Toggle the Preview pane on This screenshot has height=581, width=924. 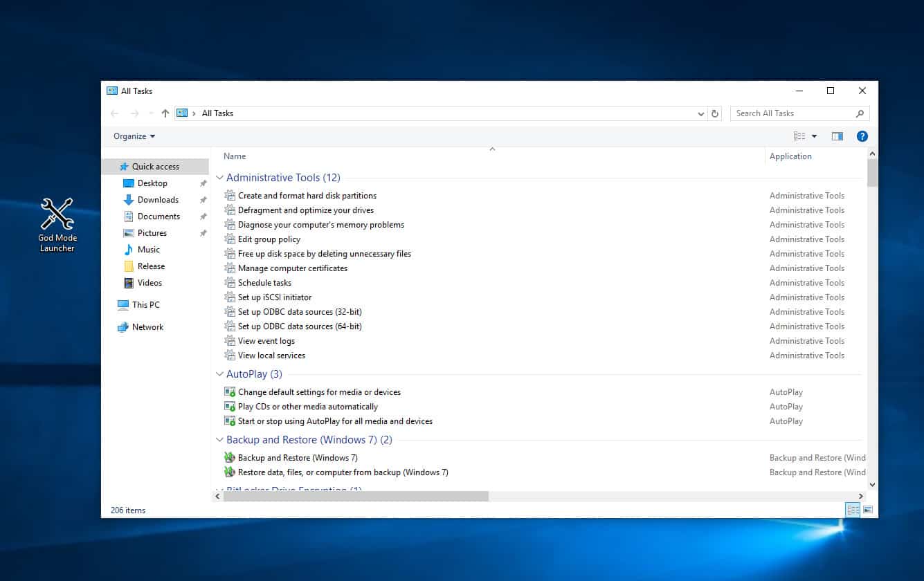point(837,136)
